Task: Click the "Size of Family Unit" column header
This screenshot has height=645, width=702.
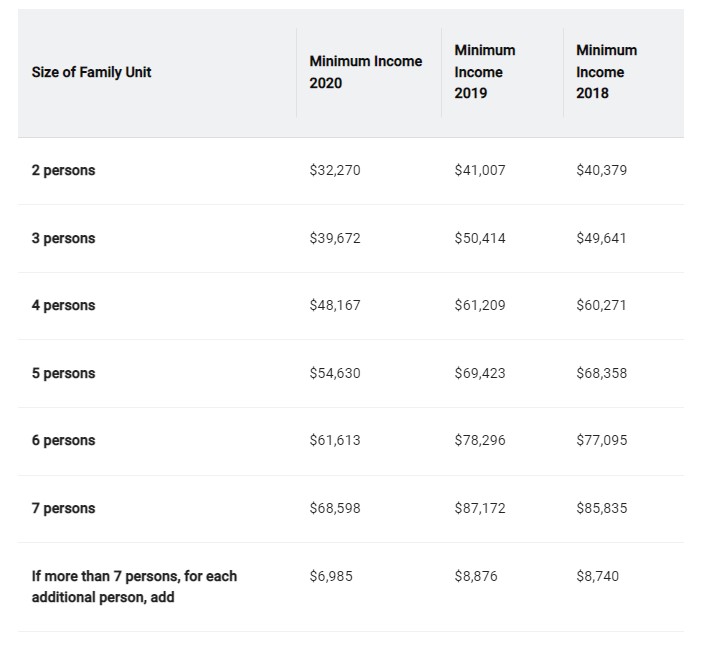Action: (x=91, y=72)
